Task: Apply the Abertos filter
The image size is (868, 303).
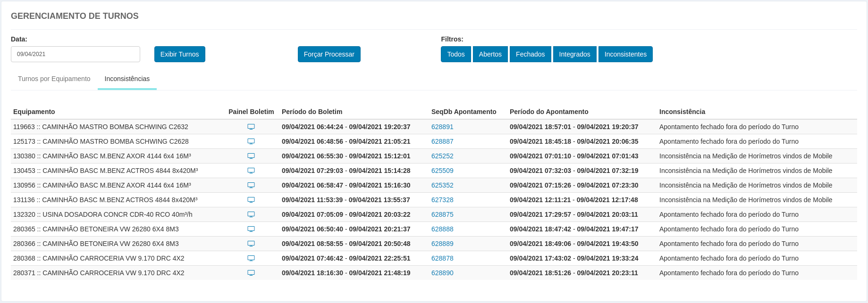Action: coord(490,54)
